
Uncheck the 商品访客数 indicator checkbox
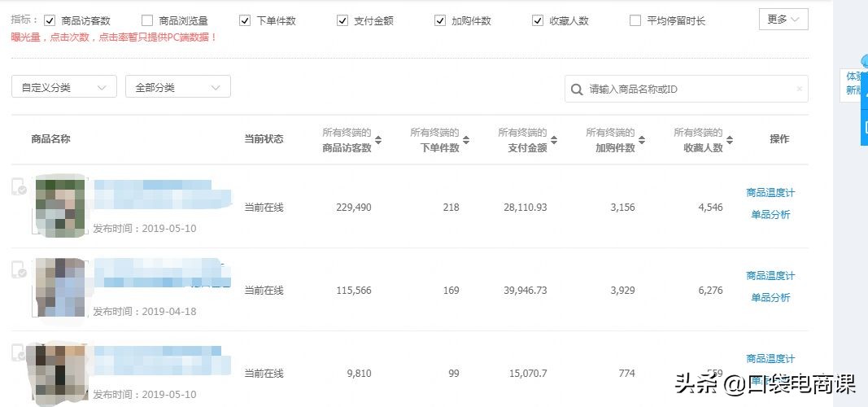point(50,20)
